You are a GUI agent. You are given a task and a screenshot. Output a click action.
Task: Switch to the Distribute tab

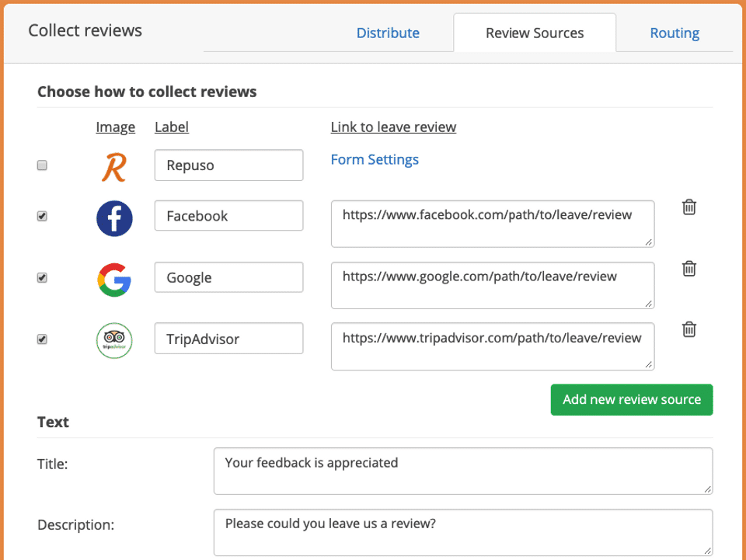[388, 33]
